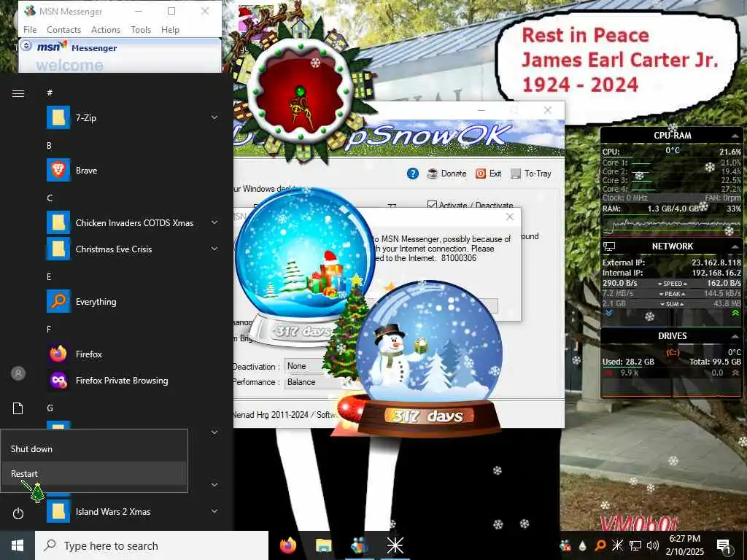Click the collapse arrow beside msn Messenger logo
Screen dimensions: 747x560
(27, 46)
